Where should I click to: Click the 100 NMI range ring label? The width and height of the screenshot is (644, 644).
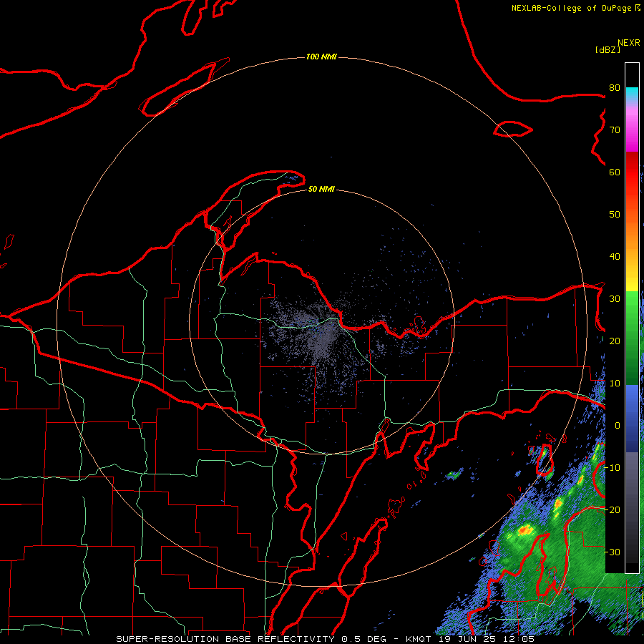321,57
